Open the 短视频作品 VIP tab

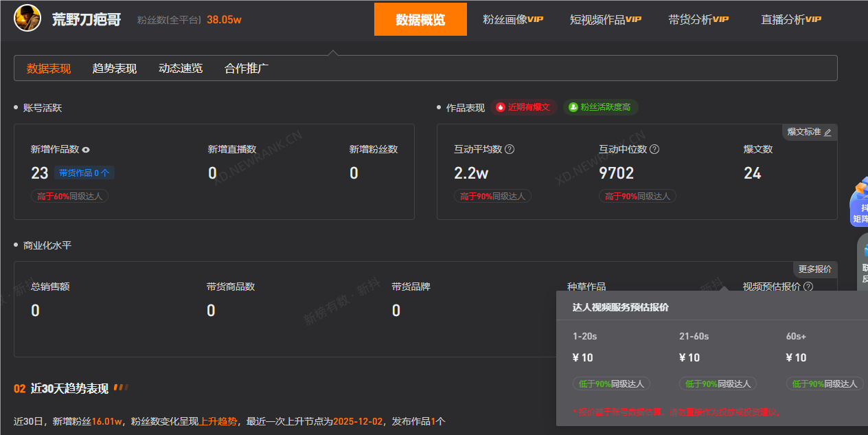point(605,19)
